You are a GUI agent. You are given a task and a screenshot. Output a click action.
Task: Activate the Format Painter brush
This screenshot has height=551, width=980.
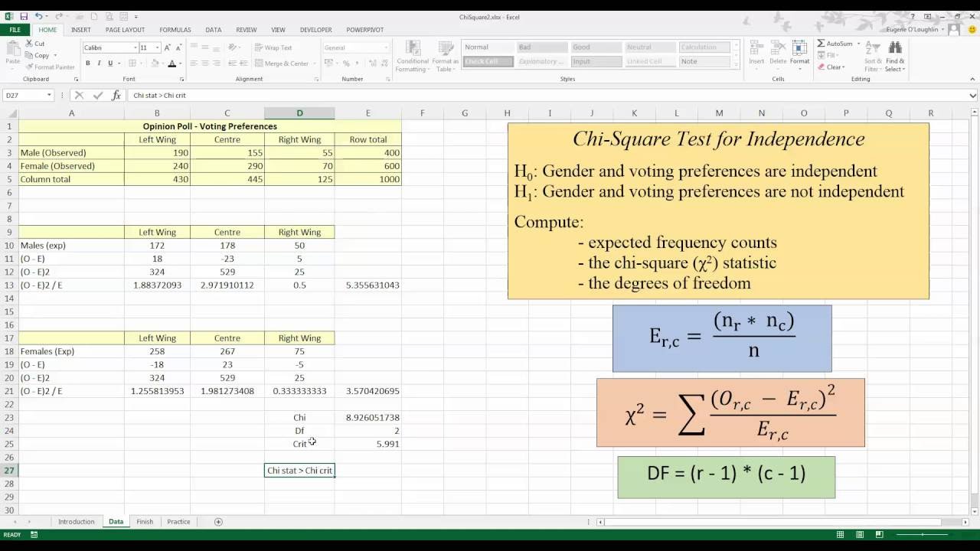(x=50, y=67)
